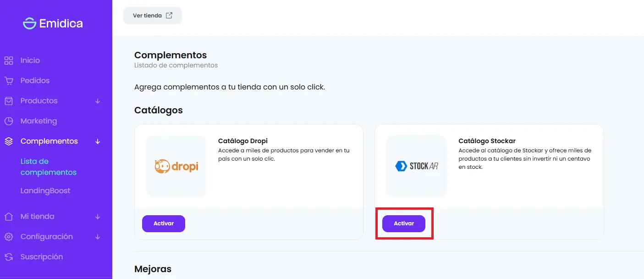Image resolution: width=644 pixels, height=279 pixels.
Task: Click the Suscripción refresh icon
Action: 9,257
